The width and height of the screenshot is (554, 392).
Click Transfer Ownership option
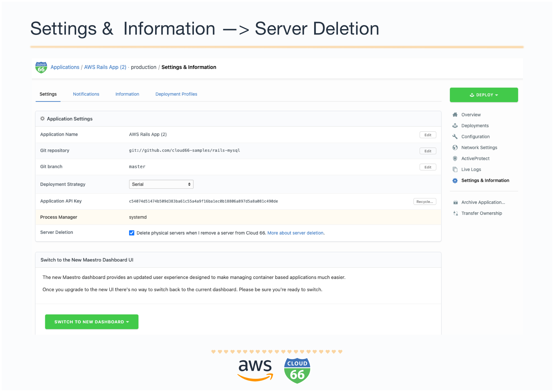pos(481,213)
